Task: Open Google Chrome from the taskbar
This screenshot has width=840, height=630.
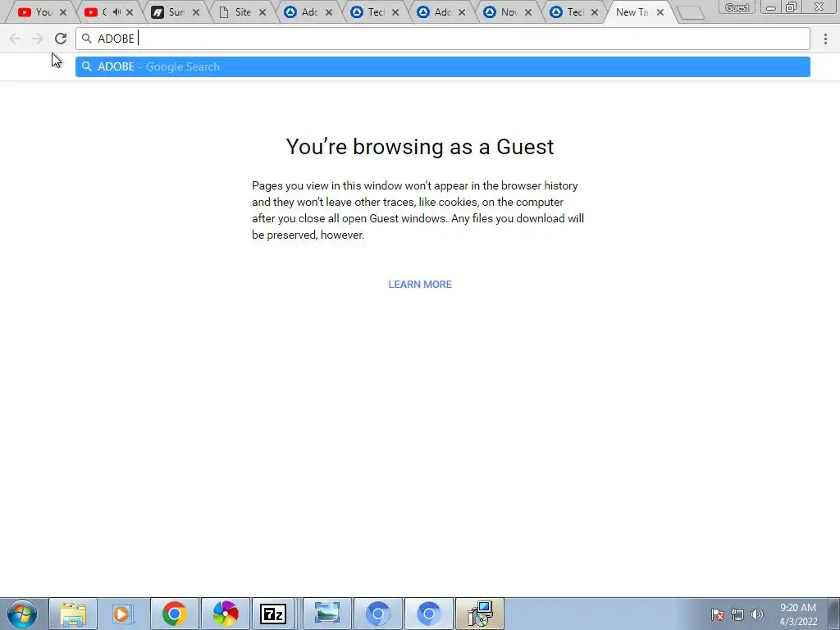Action: tap(174, 614)
